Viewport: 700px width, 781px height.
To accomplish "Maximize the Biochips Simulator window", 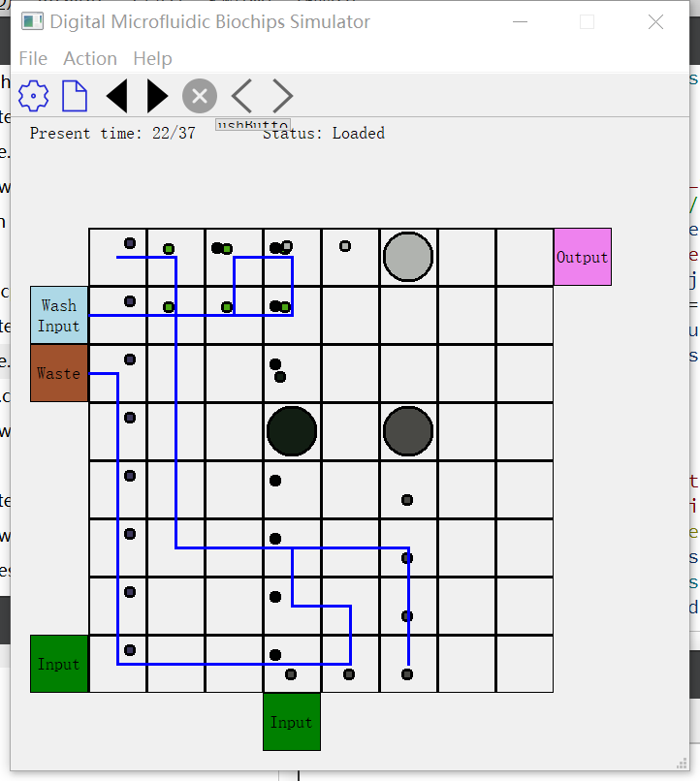I will (x=587, y=22).
